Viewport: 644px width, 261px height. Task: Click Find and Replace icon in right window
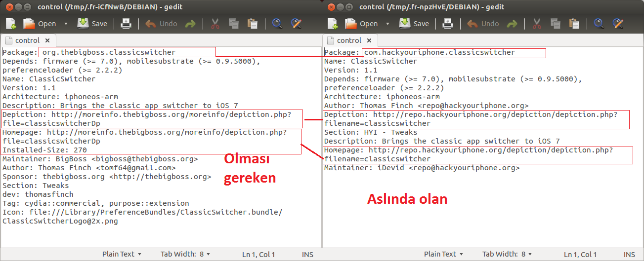[x=617, y=24]
